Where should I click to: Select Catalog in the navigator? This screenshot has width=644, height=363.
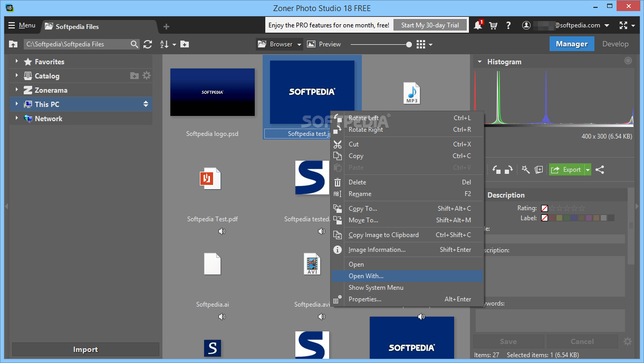coord(47,76)
